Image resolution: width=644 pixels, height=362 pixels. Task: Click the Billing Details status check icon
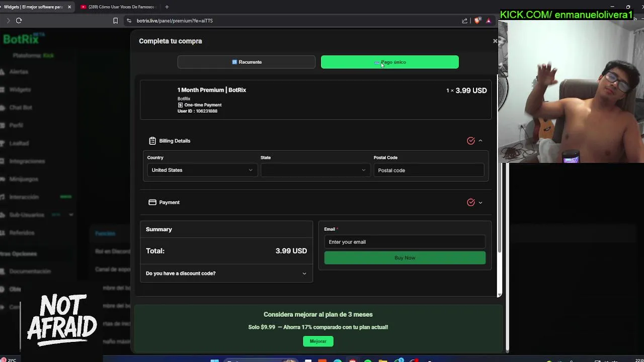click(x=471, y=141)
